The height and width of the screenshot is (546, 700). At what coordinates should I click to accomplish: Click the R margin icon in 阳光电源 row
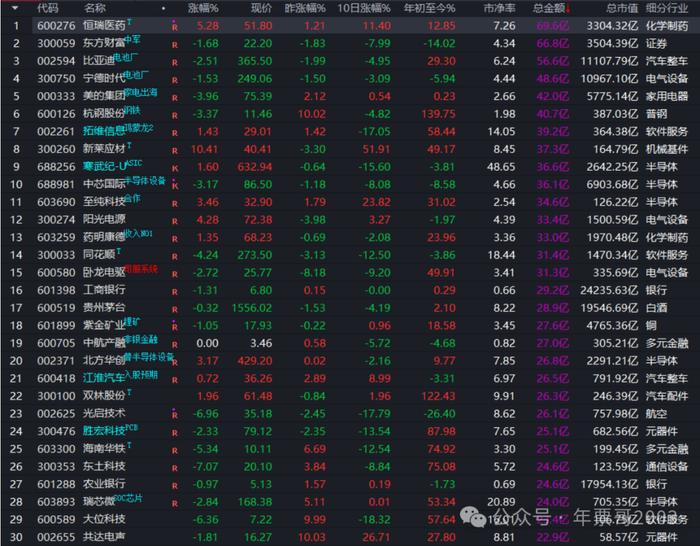point(175,221)
